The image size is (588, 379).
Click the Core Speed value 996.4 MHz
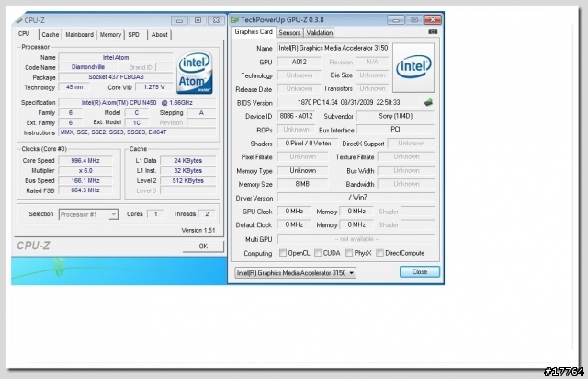point(85,160)
